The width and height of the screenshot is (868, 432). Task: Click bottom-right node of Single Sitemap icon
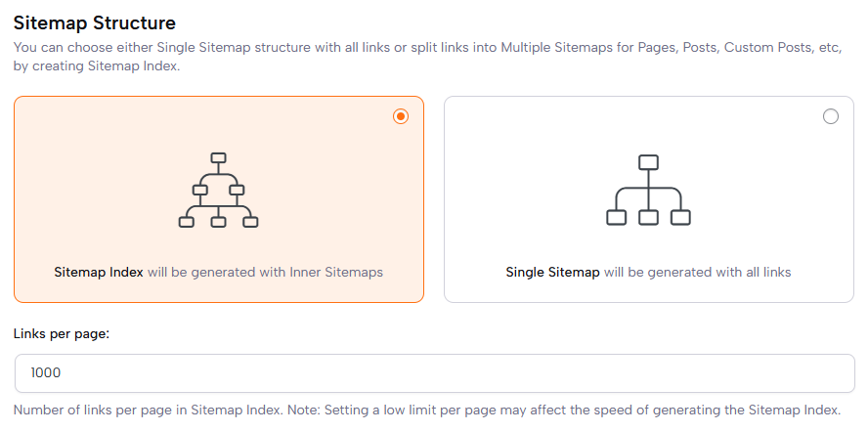[680, 217]
